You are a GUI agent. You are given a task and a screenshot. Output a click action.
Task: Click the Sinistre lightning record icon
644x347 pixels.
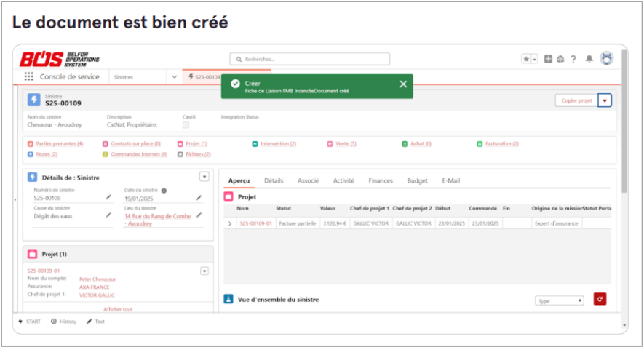[34, 100]
